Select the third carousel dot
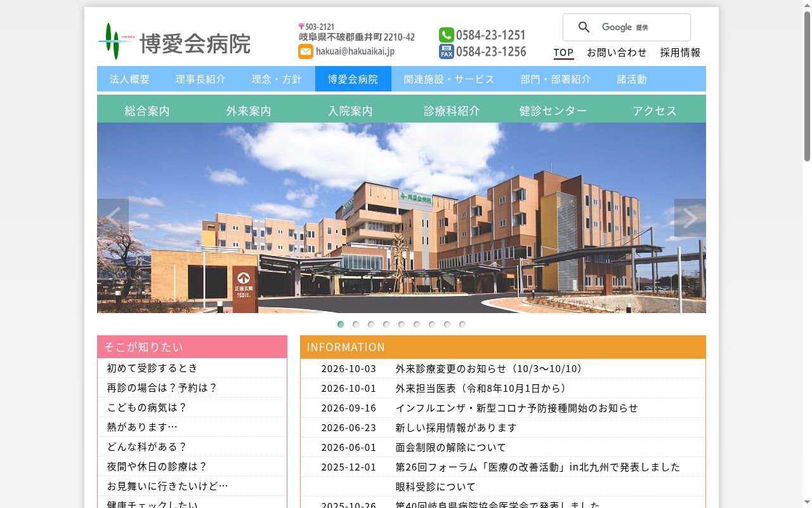The image size is (812, 508). tap(371, 324)
